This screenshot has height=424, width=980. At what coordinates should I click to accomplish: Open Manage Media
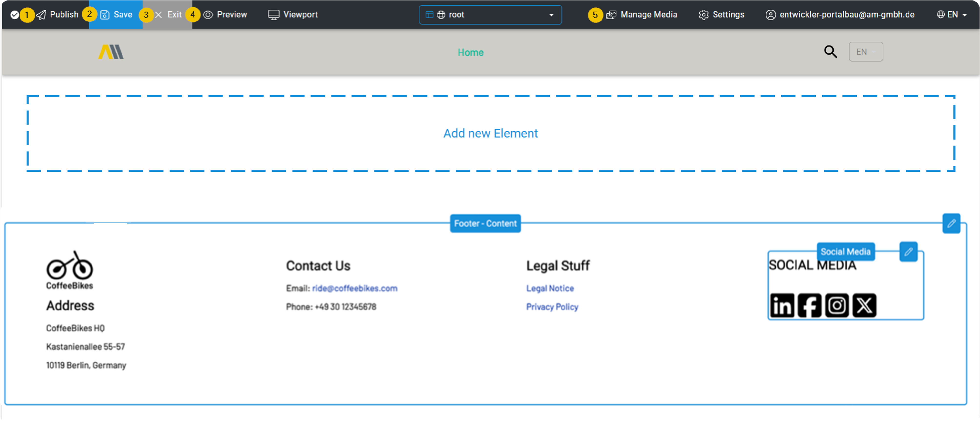pyautogui.click(x=642, y=14)
